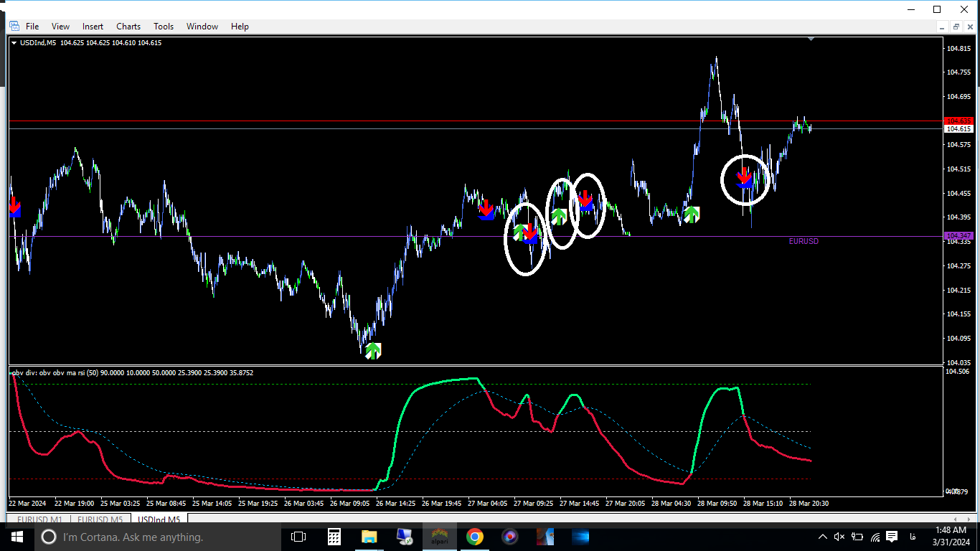Screen dimensions: 980x551
Task: Open the Alpari terminal taskbar icon
Action: tap(439, 537)
